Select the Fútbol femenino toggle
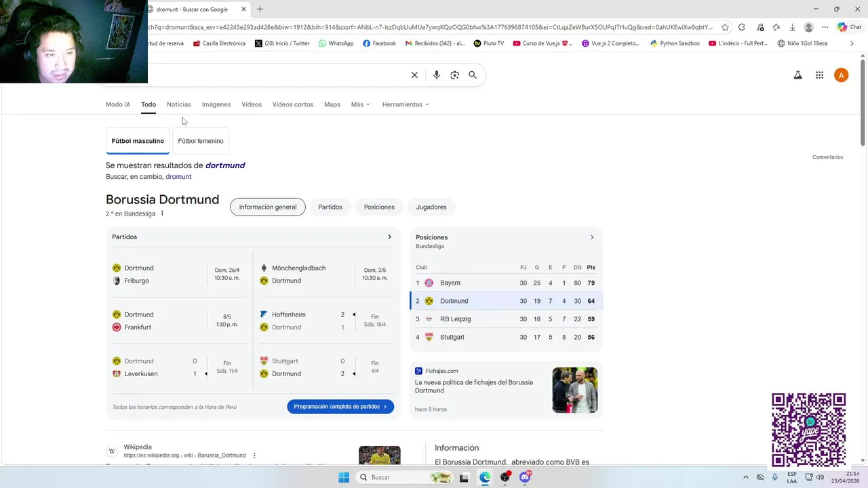868x488 pixels. click(201, 141)
